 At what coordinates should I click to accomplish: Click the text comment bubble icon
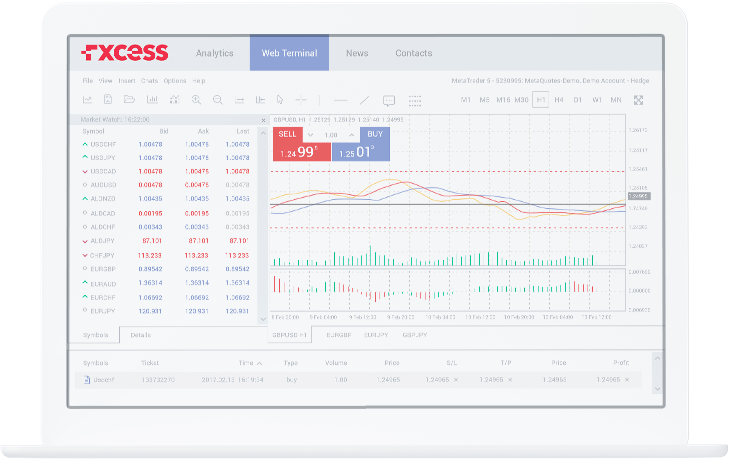click(x=389, y=100)
